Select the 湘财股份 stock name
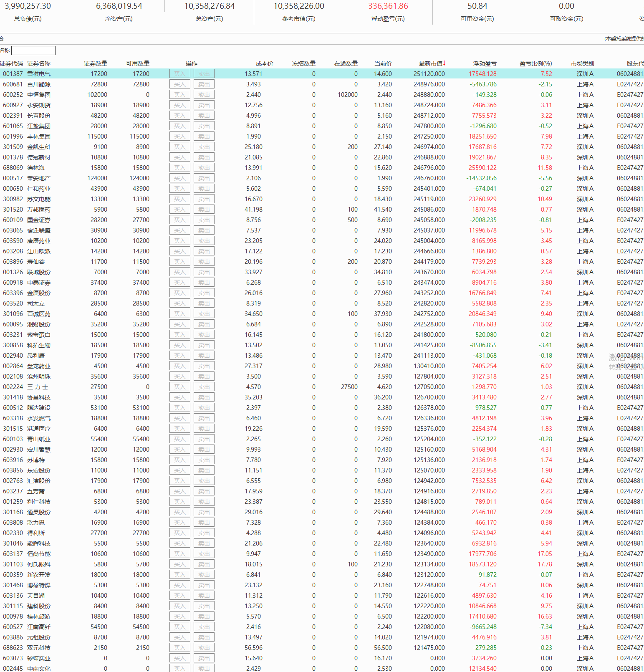 (39, 324)
